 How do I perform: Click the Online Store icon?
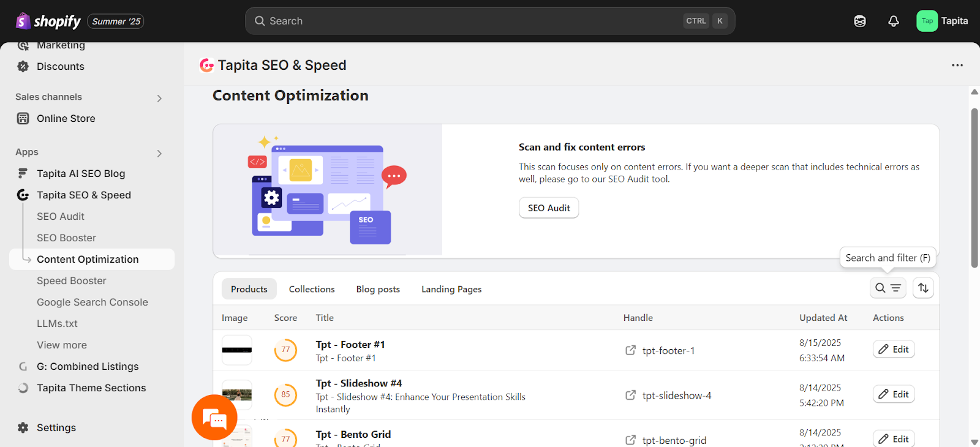(x=23, y=118)
